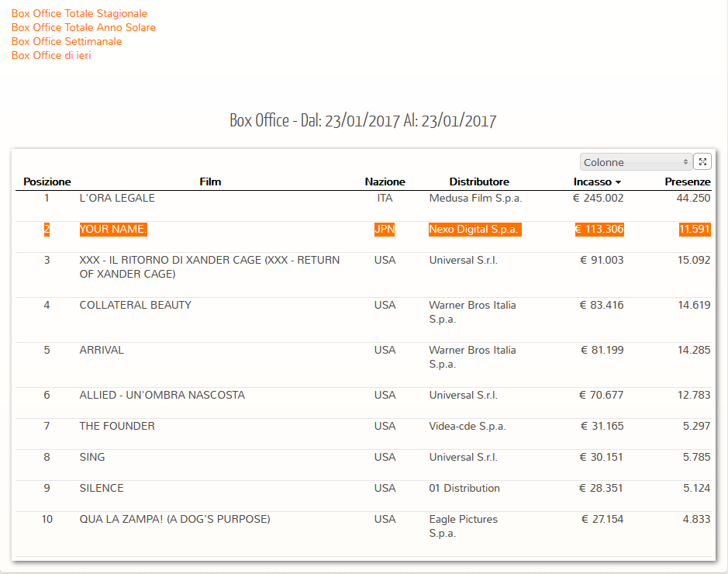Click position number 5
This screenshot has width=728, height=574.
[x=47, y=350]
